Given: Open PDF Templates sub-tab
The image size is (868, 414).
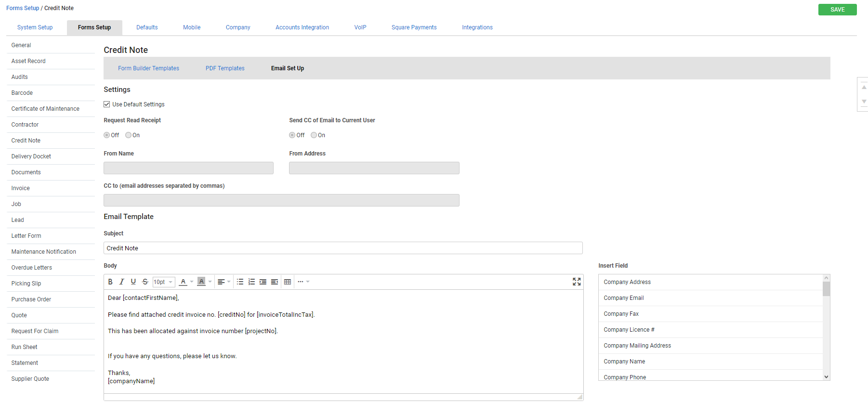Looking at the screenshot, I should pyautogui.click(x=225, y=68).
